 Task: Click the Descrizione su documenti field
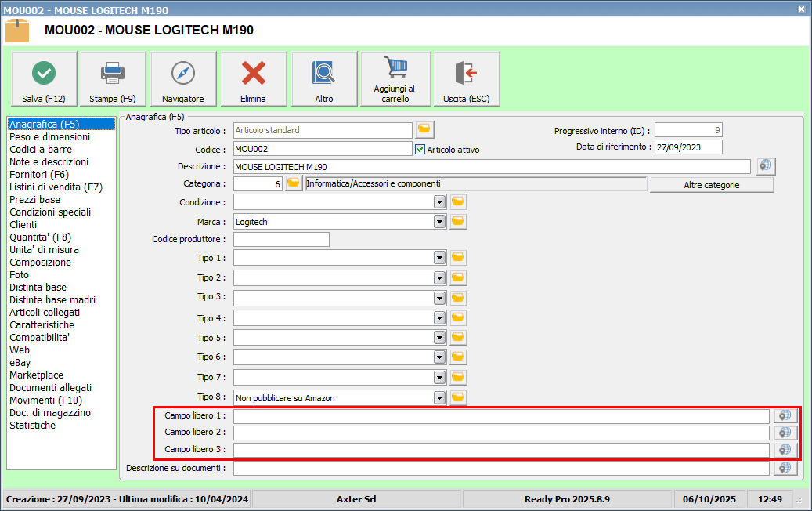point(501,469)
